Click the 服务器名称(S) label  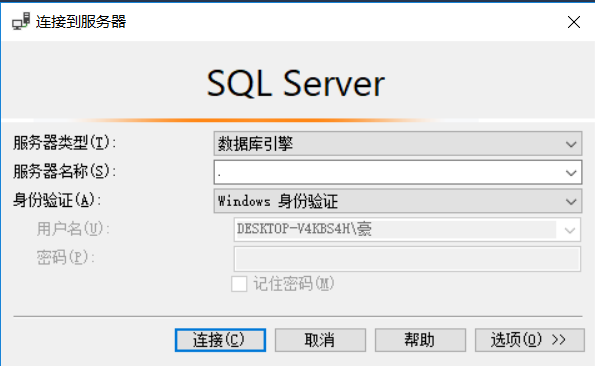(65, 171)
